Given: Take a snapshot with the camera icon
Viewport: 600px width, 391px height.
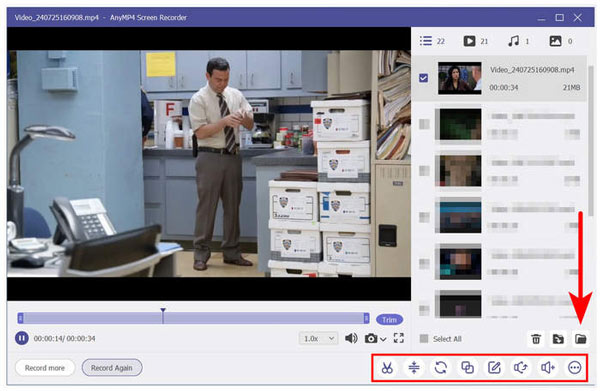Looking at the screenshot, I should pyautogui.click(x=370, y=338).
